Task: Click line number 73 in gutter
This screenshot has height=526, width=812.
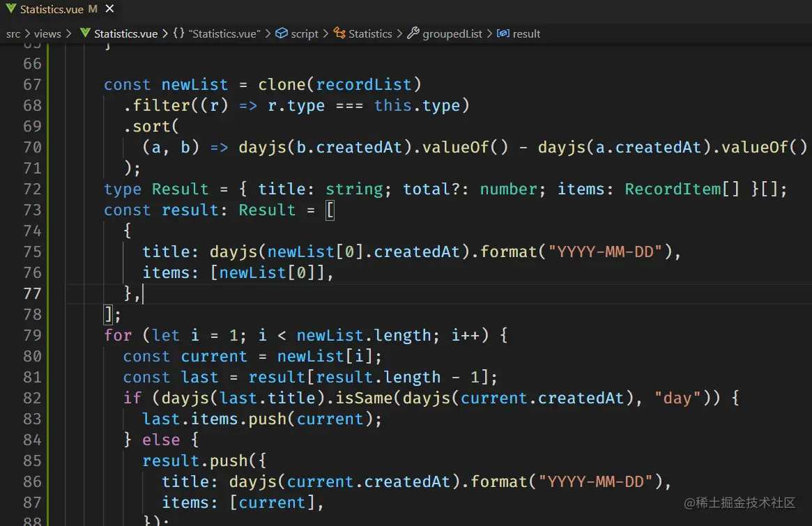Action: pyautogui.click(x=32, y=210)
